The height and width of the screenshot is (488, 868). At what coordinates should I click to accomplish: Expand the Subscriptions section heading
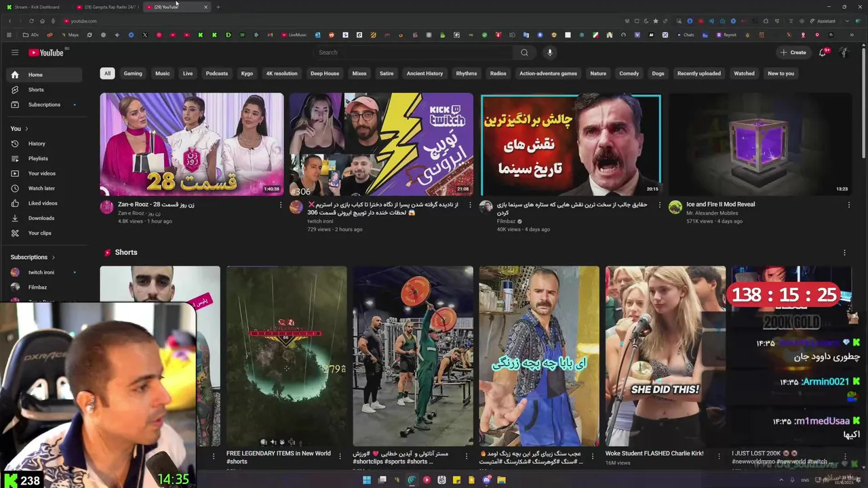(33, 258)
